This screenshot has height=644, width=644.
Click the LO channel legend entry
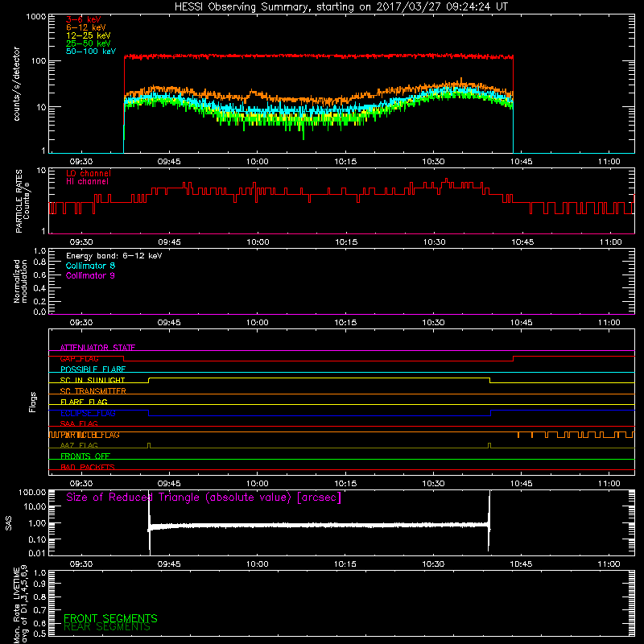pos(89,173)
